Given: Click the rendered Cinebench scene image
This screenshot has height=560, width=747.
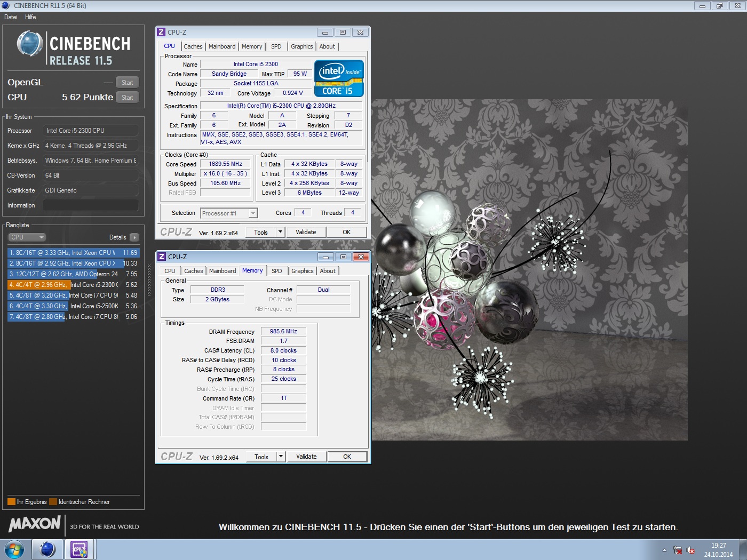Looking at the screenshot, I should [x=529, y=270].
